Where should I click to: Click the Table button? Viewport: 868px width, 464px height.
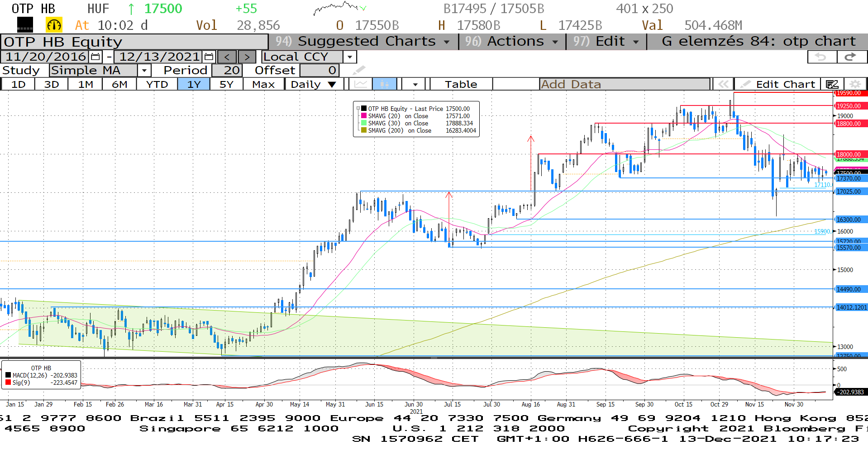[461, 84]
